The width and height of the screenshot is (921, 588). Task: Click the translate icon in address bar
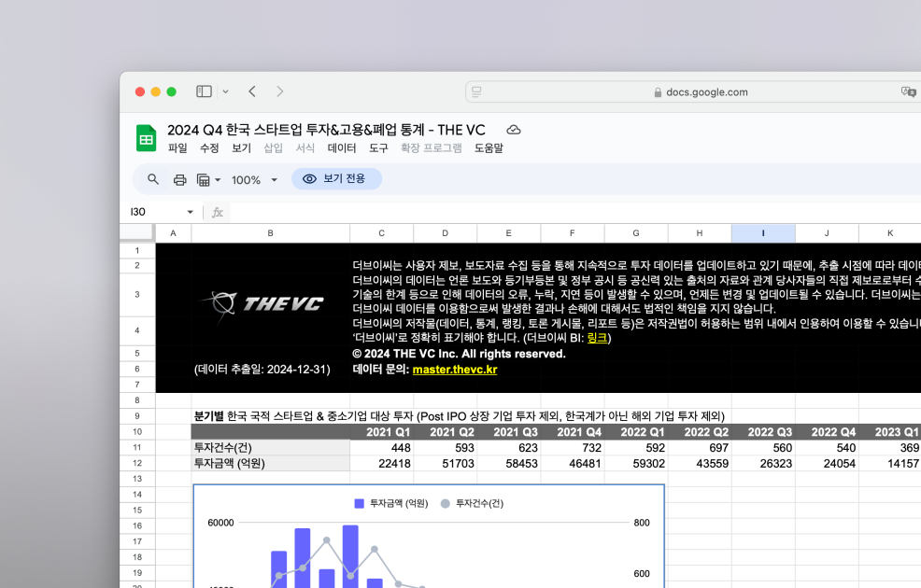click(907, 91)
